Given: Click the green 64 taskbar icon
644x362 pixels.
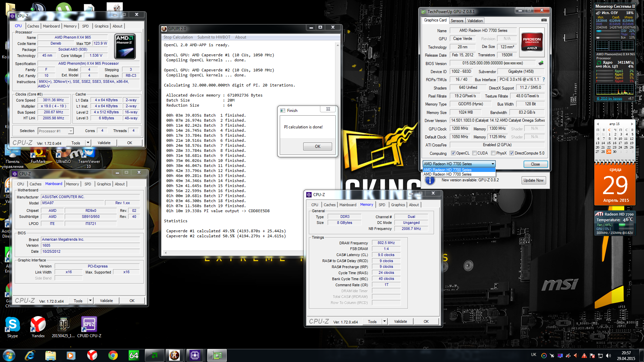Looking at the screenshot, I should tap(133, 355).
